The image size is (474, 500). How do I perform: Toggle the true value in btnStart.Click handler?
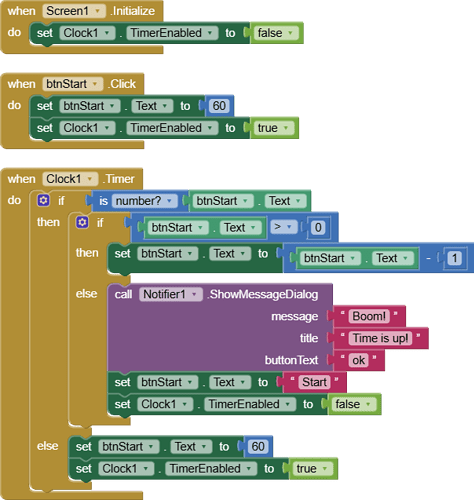[274, 128]
